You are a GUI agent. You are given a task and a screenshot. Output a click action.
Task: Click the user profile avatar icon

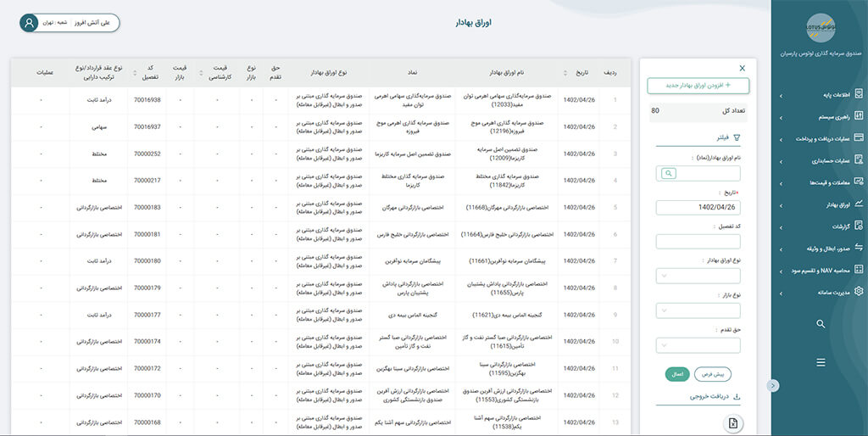pyautogui.click(x=31, y=23)
